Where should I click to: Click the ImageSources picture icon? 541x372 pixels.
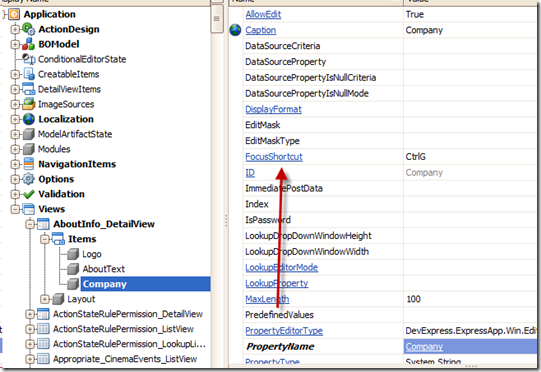(x=29, y=104)
